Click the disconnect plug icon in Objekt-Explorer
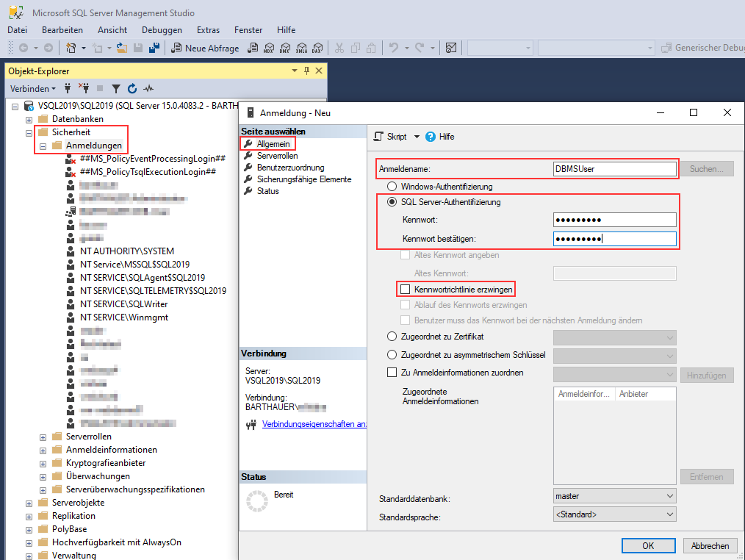Viewport: 745px width, 560px height. tap(84, 88)
